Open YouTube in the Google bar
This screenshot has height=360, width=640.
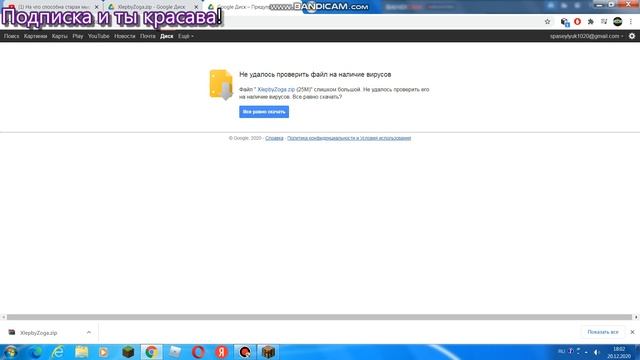(x=98, y=36)
